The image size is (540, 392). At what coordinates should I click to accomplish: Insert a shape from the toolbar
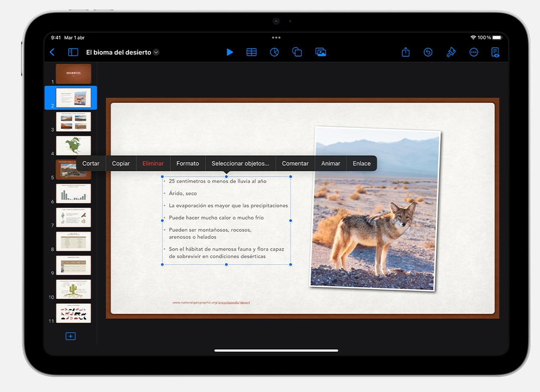(x=297, y=52)
